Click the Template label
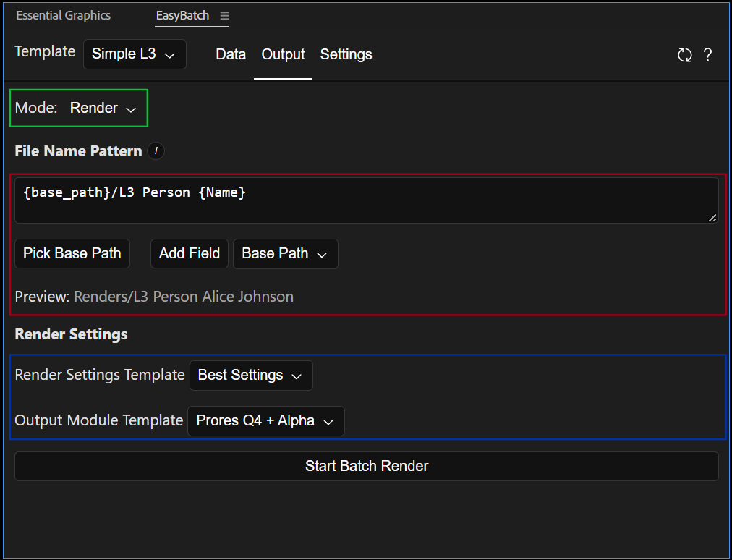The image size is (732, 560). pos(45,51)
